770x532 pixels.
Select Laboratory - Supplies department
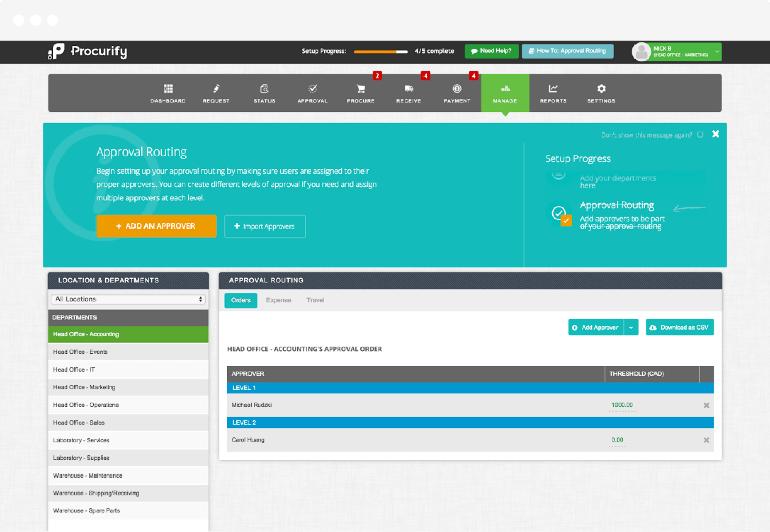tap(128, 458)
